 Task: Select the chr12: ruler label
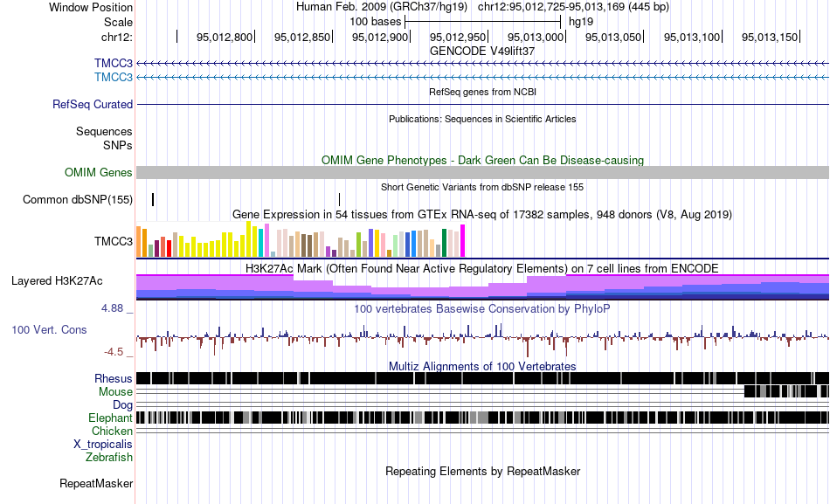point(116,37)
